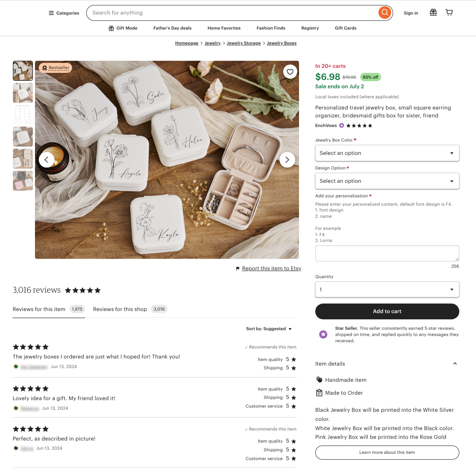Click the personalization text box
Image resolution: width=476 pixels, height=468 pixels.
click(x=387, y=253)
